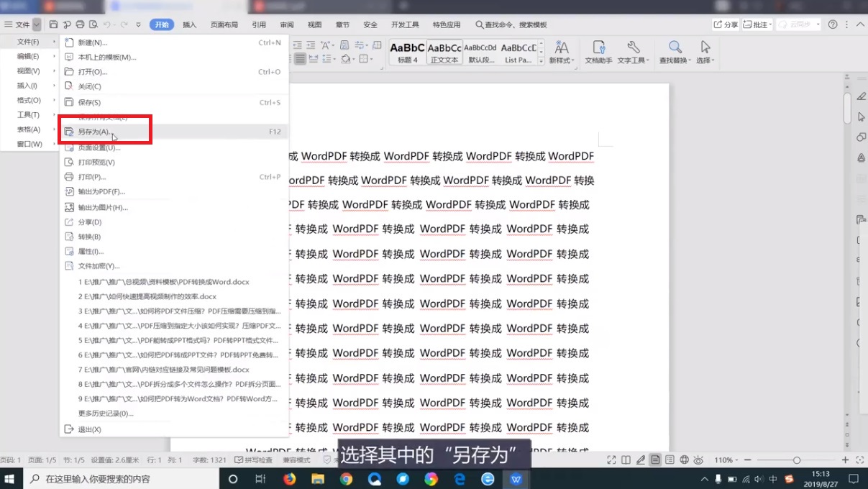Click the pen icon in right sidebar
The height and width of the screenshot is (489, 868).
[861, 96]
